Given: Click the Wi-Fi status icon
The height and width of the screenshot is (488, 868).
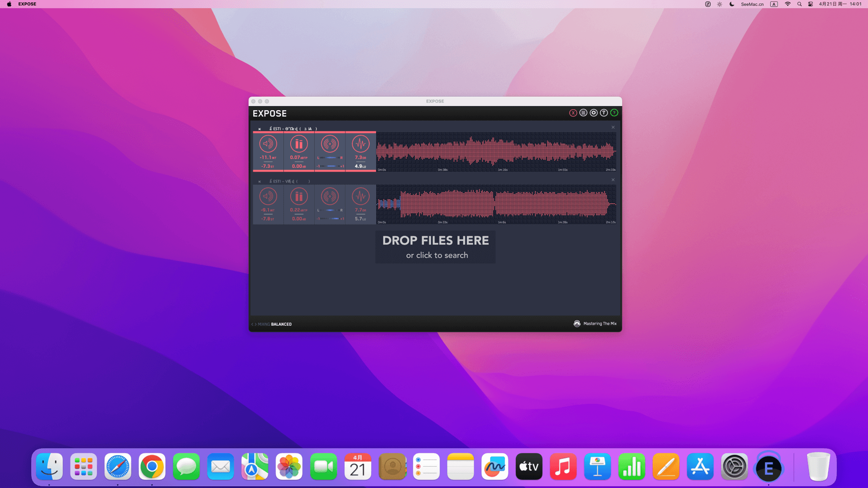Looking at the screenshot, I should coord(788,4).
